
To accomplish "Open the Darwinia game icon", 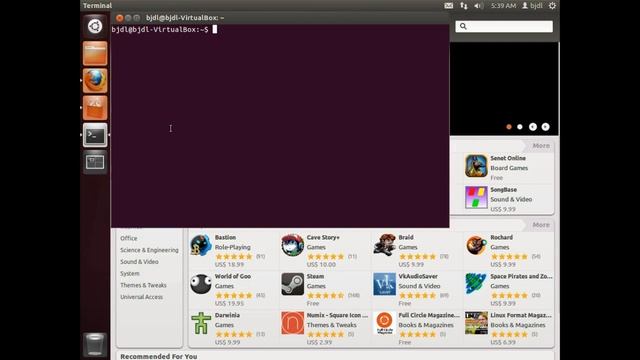I will (201, 323).
